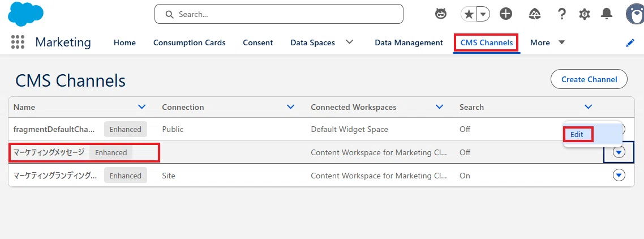Click into the Search... field
This screenshot has width=644, height=239.
coord(279,14)
